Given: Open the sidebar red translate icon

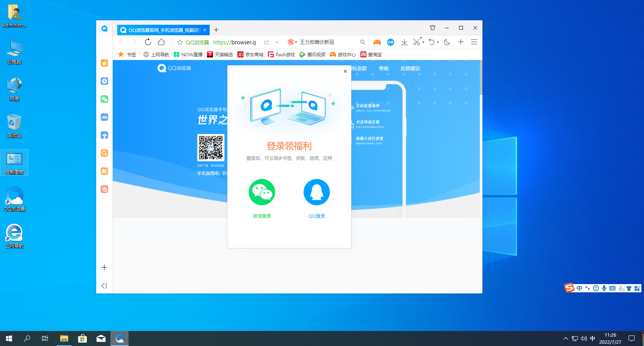Looking at the screenshot, I should coord(104,189).
